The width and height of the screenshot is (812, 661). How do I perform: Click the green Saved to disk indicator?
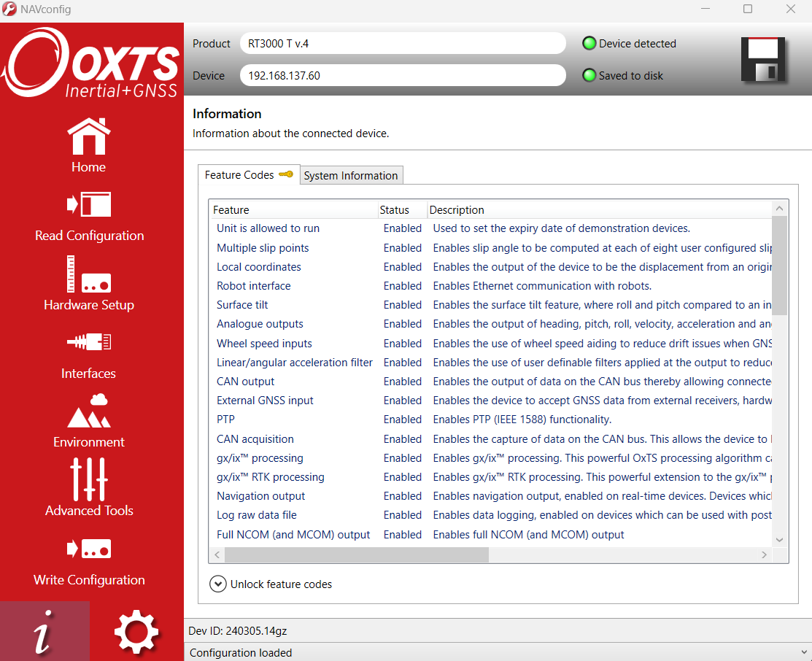(589, 76)
